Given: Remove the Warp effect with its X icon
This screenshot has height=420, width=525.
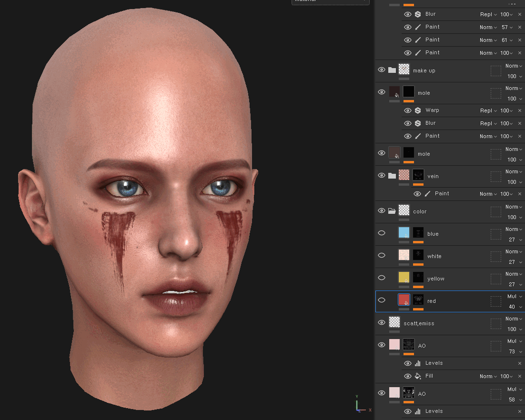Looking at the screenshot, I should click(x=520, y=110).
